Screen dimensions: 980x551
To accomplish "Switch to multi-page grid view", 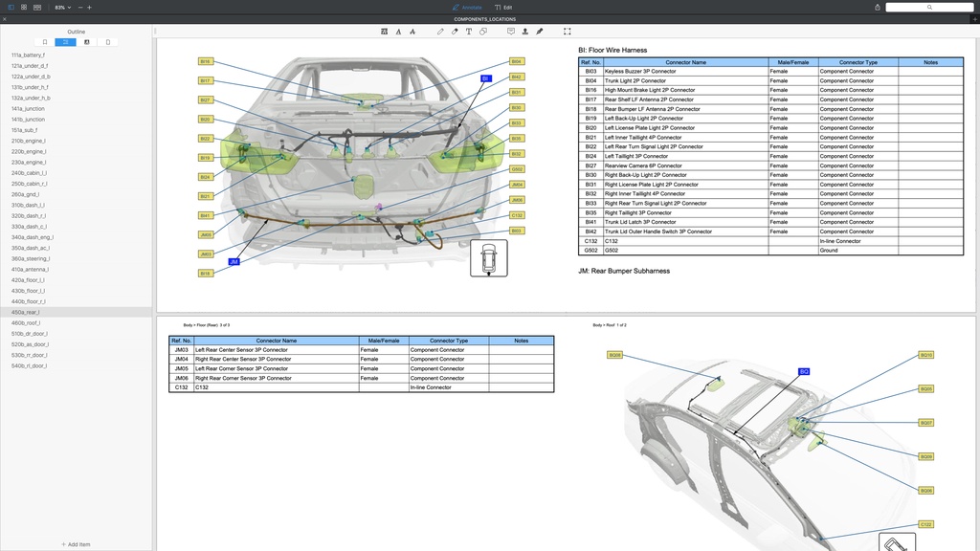I will pos(24,7).
